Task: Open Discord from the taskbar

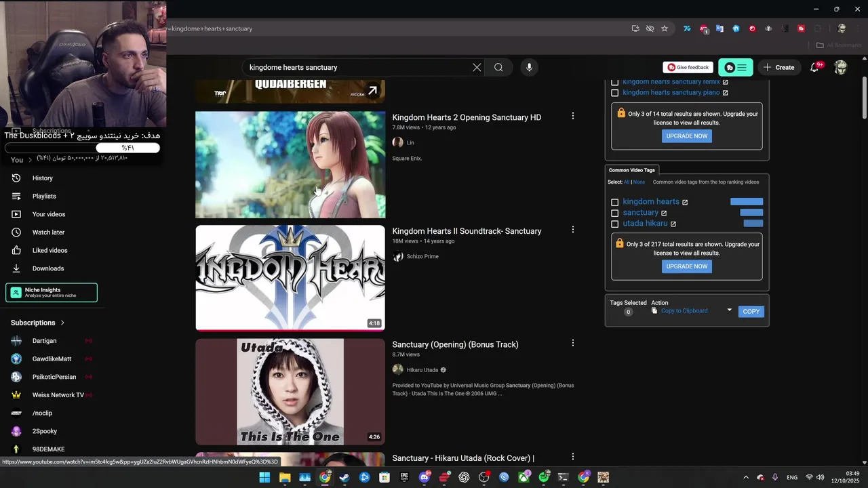Action: click(x=425, y=477)
